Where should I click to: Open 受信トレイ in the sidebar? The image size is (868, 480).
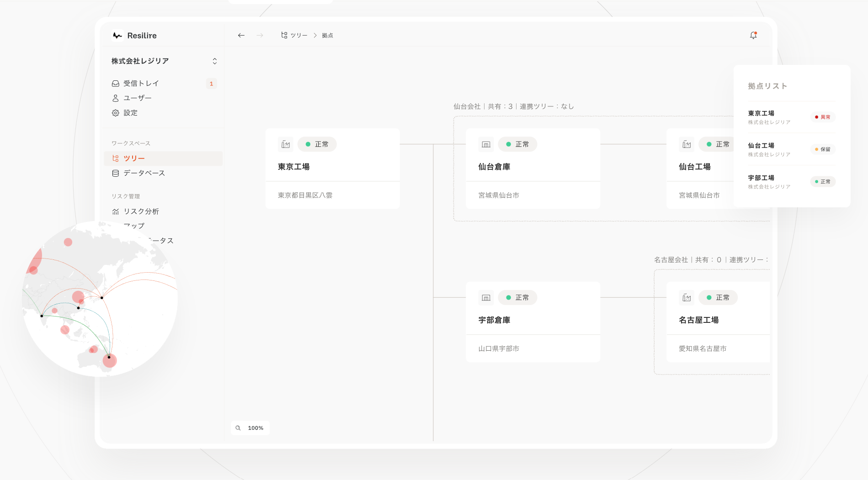[141, 83]
